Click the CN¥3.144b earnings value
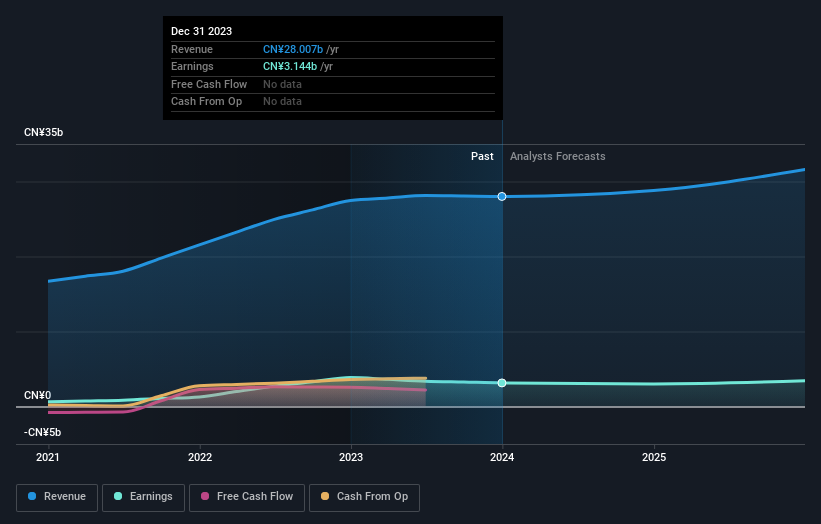821x524 pixels. (290, 66)
